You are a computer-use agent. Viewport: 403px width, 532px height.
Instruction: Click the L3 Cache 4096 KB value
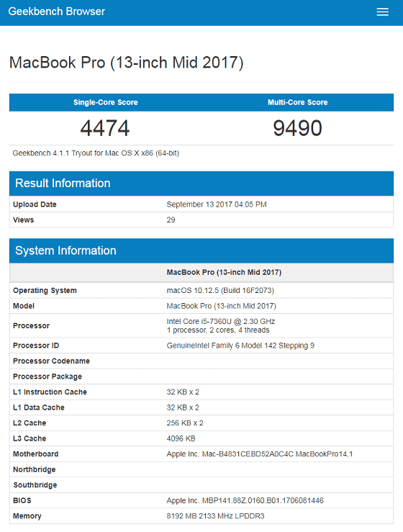click(x=181, y=438)
